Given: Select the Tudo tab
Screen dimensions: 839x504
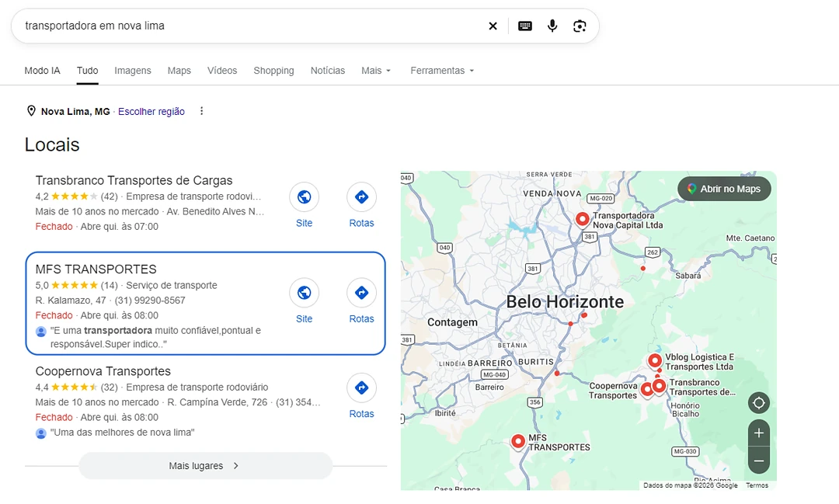Looking at the screenshot, I should [x=87, y=71].
